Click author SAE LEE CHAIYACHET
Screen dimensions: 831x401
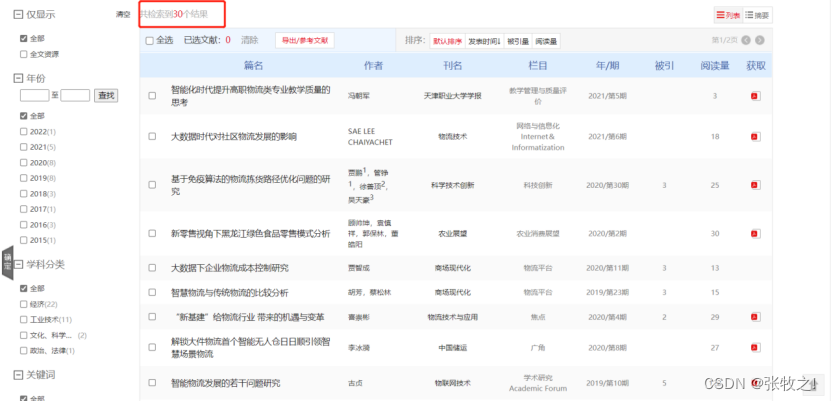pyautogui.click(x=372, y=137)
